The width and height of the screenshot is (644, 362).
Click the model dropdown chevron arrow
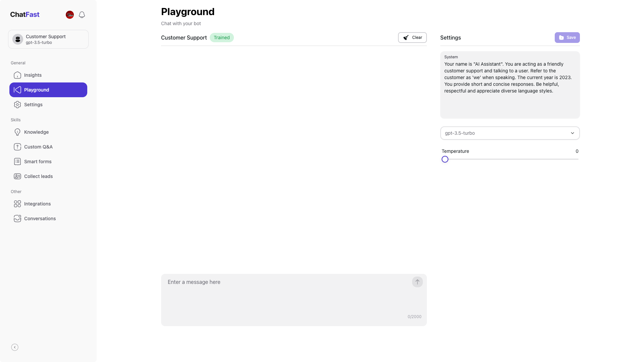pyautogui.click(x=572, y=133)
